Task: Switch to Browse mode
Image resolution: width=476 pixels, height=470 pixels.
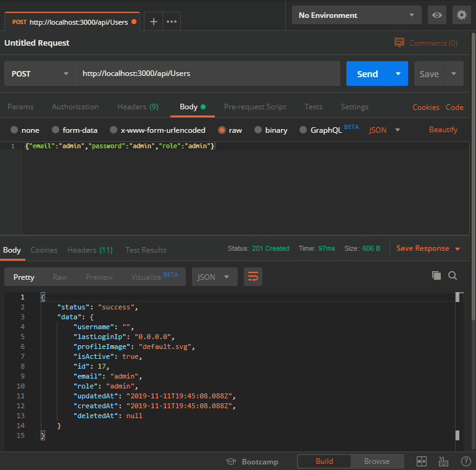Action: point(377,461)
